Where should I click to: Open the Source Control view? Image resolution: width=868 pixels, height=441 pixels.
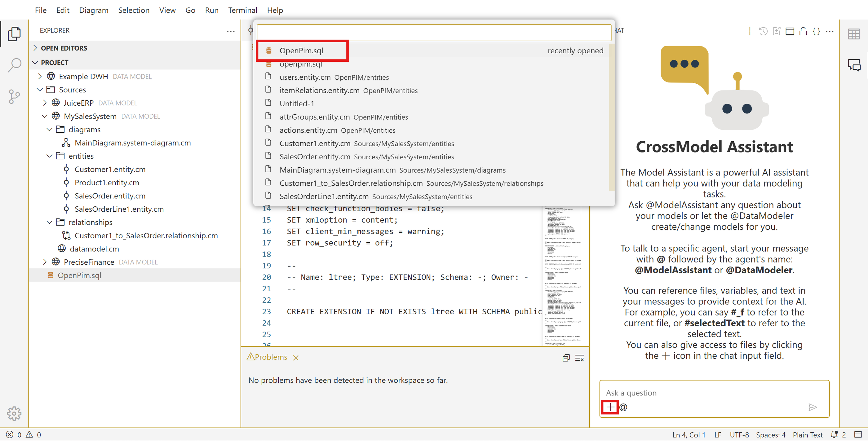tap(14, 96)
